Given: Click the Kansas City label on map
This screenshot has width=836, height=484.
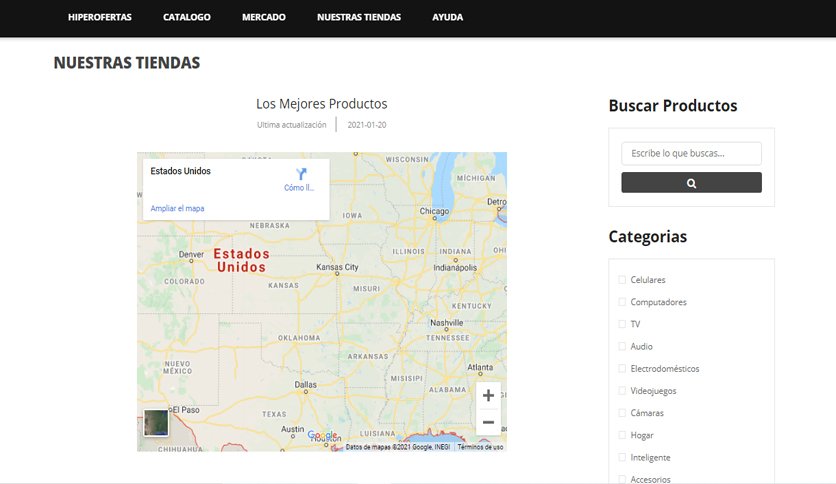Looking at the screenshot, I should 337,267.
